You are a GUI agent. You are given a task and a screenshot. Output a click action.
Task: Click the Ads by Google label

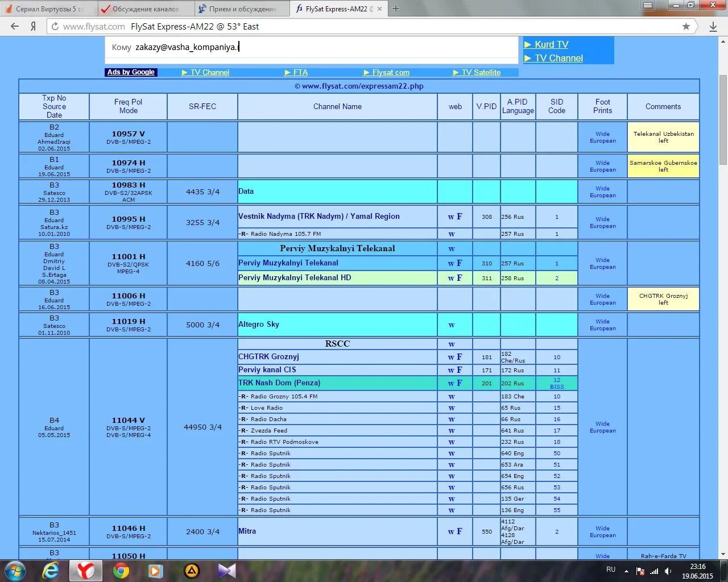pyautogui.click(x=131, y=72)
